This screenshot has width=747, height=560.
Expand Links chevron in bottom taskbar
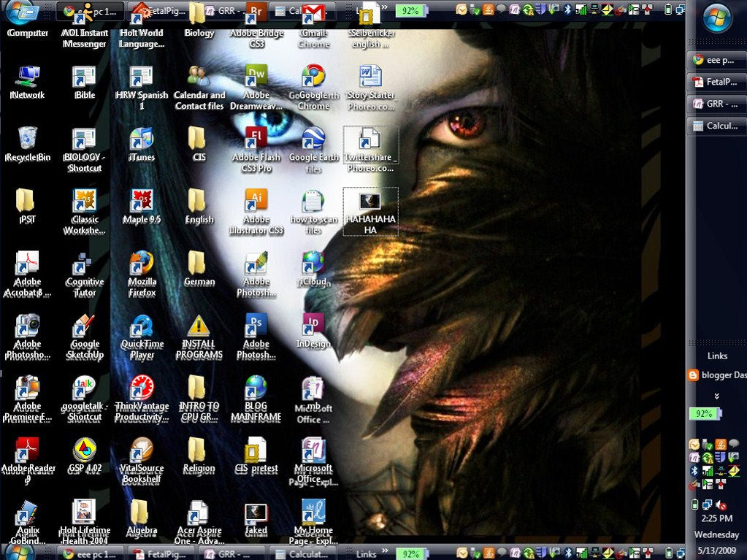(385, 551)
